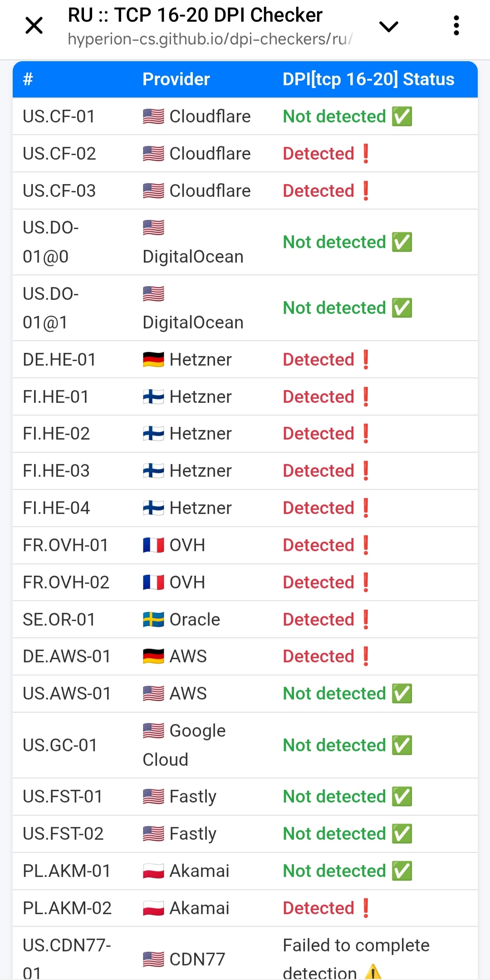Expand the page info dropdown chevron
Viewport: 490px width, 980px height.
(x=388, y=27)
